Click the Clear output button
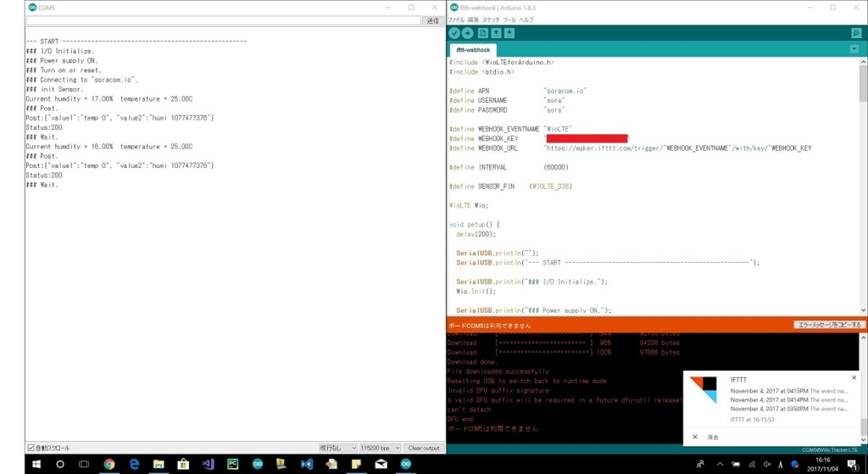The height and width of the screenshot is (474, 868). point(424,448)
